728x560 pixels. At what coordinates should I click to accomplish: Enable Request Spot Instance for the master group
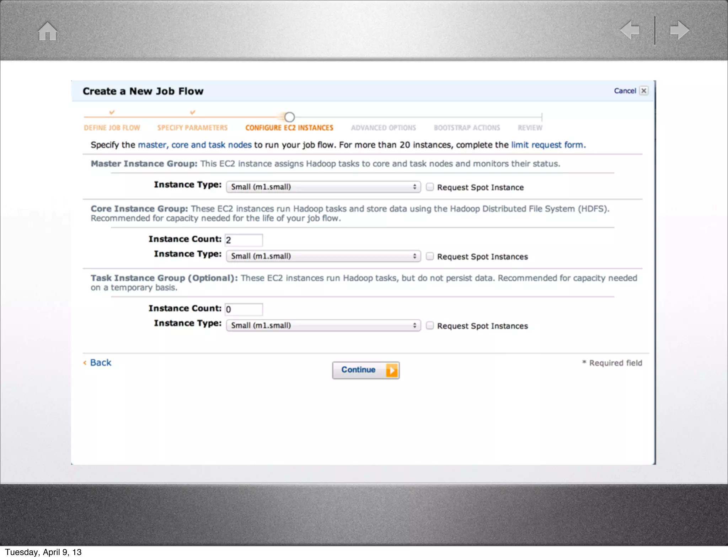(x=430, y=187)
